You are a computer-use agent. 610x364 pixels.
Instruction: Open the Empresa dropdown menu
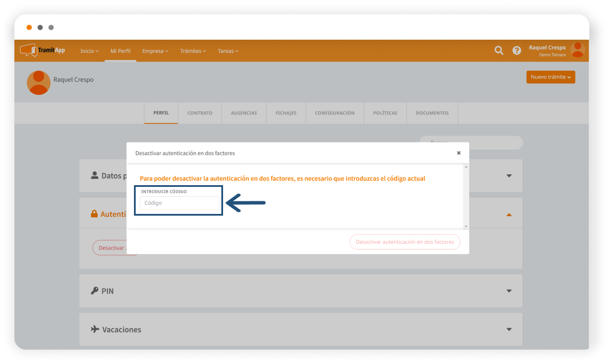tap(155, 51)
